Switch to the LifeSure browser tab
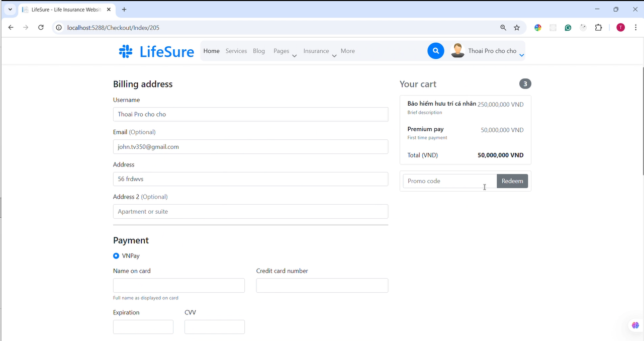This screenshot has width=644, height=341. (66, 10)
